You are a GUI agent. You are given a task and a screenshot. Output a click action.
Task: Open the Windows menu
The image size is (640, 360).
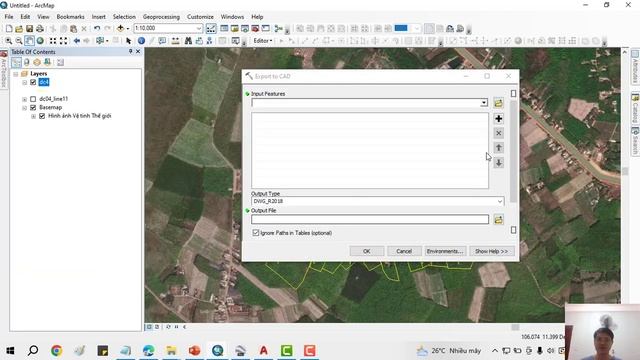point(232,17)
